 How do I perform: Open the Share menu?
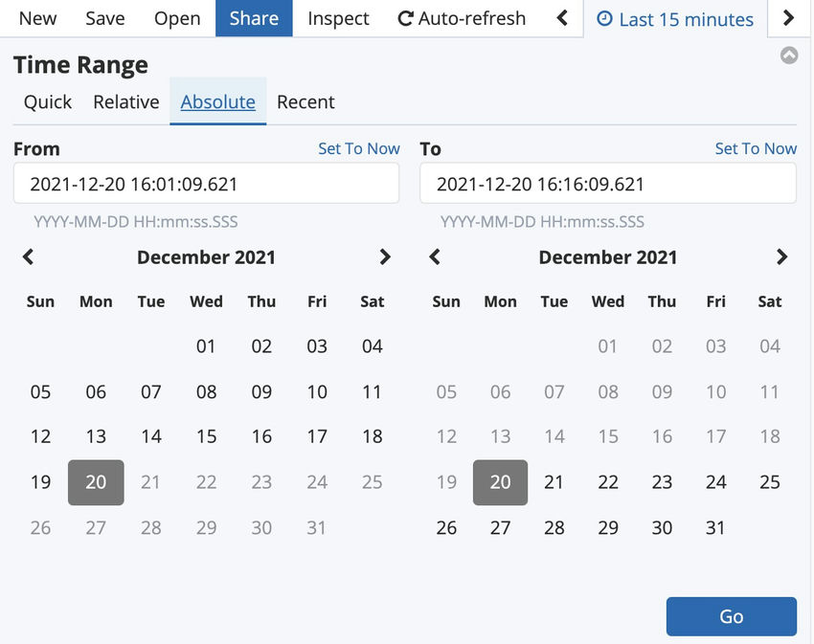pos(254,18)
